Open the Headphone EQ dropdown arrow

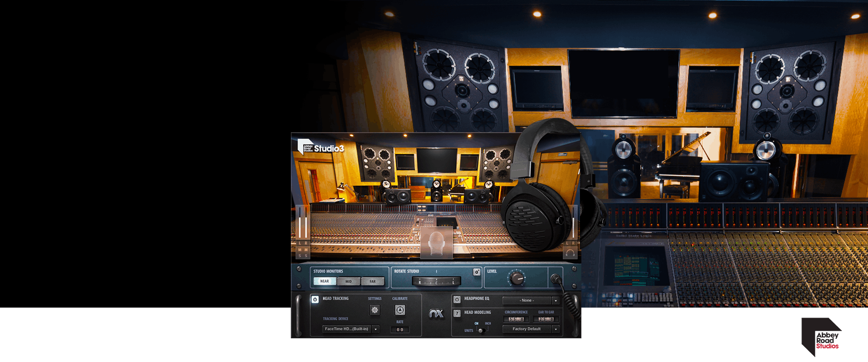[x=556, y=300]
